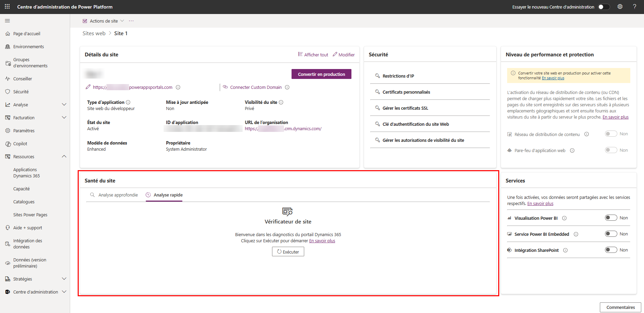This screenshot has height=313, width=644.
Task: Open the Actions de site dropdown
Action: click(103, 21)
